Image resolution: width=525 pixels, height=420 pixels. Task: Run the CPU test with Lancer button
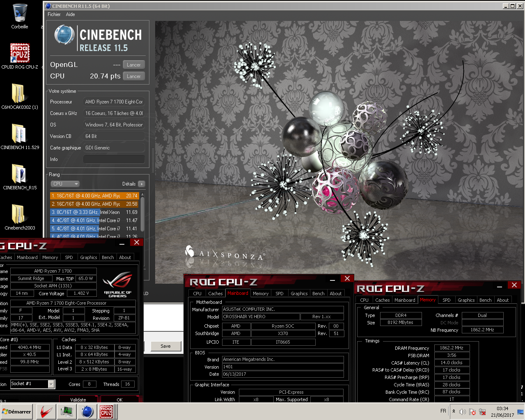[x=134, y=76]
